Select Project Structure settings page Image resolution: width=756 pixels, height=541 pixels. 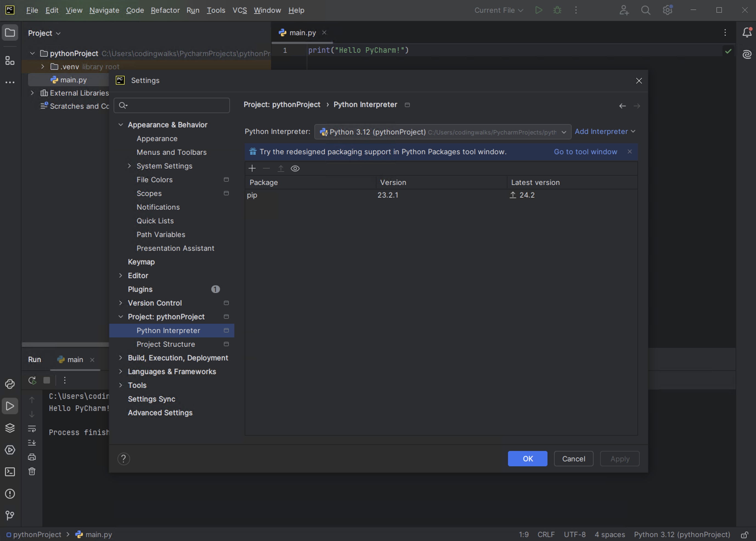tap(165, 344)
